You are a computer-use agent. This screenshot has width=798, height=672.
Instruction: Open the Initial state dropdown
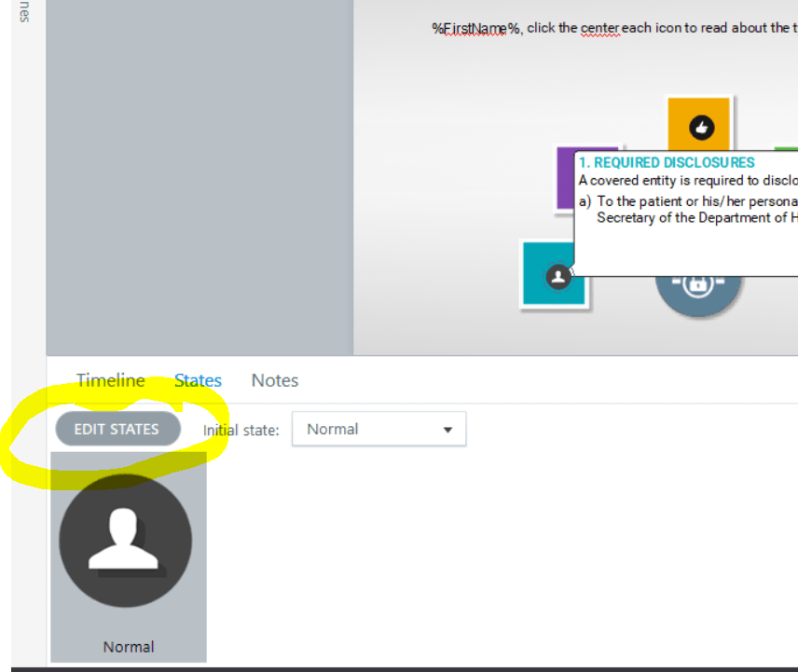pyautogui.click(x=378, y=429)
